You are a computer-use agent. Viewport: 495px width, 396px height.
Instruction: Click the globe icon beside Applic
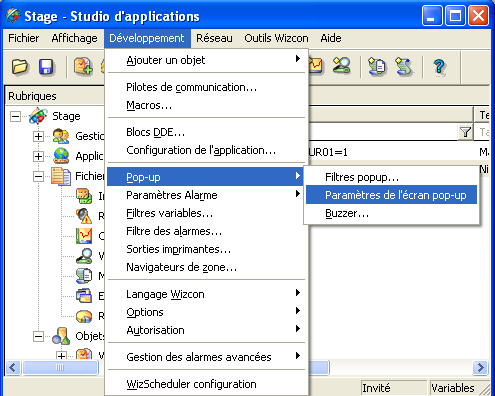coord(61,156)
